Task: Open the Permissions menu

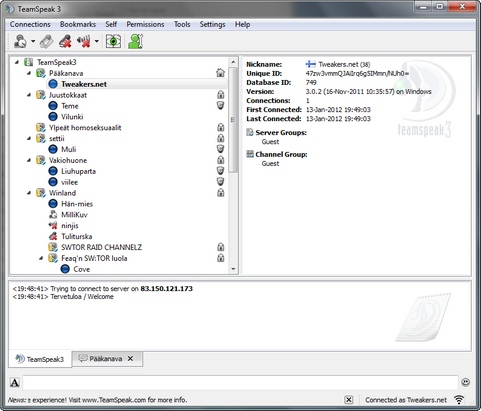Action: point(145,24)
